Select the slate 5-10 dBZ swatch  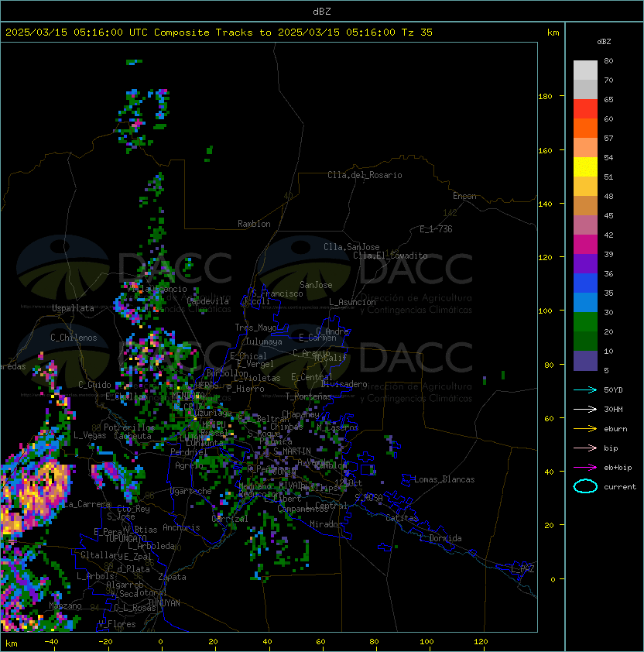585,361
